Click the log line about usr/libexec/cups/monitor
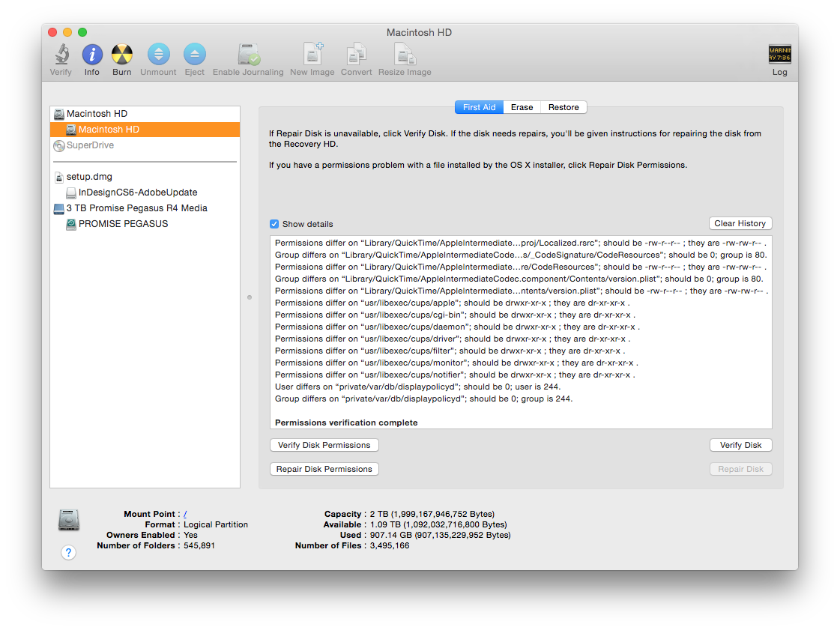840x630 pixels. pyautogui.click(x=456, y=363)
